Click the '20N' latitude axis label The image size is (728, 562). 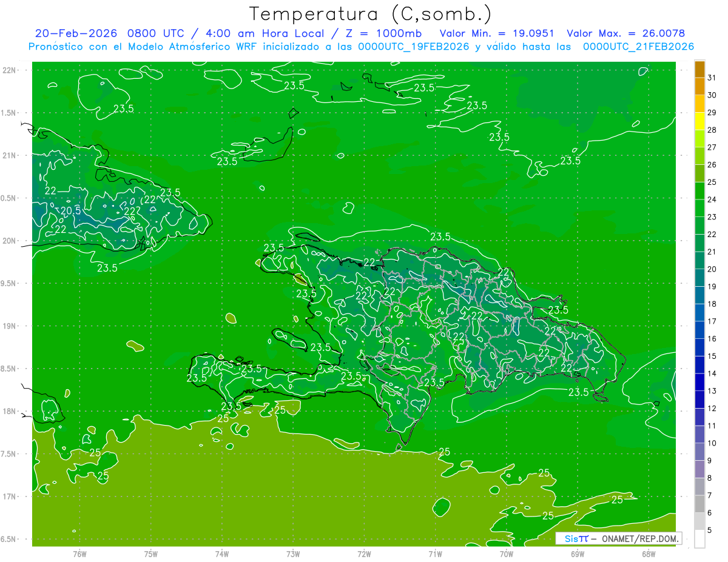pyautogui.click(x=10, y=241)
